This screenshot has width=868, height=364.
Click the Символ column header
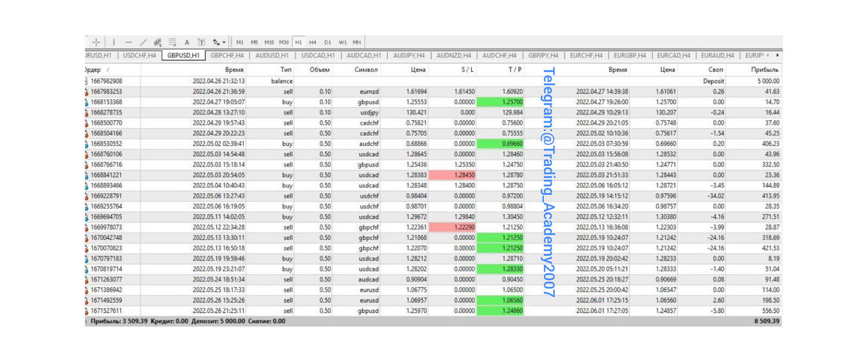[x=366, y=69]
